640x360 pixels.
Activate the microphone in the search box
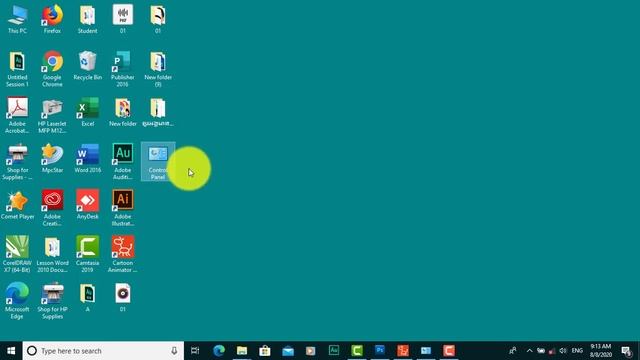point(174,351)
